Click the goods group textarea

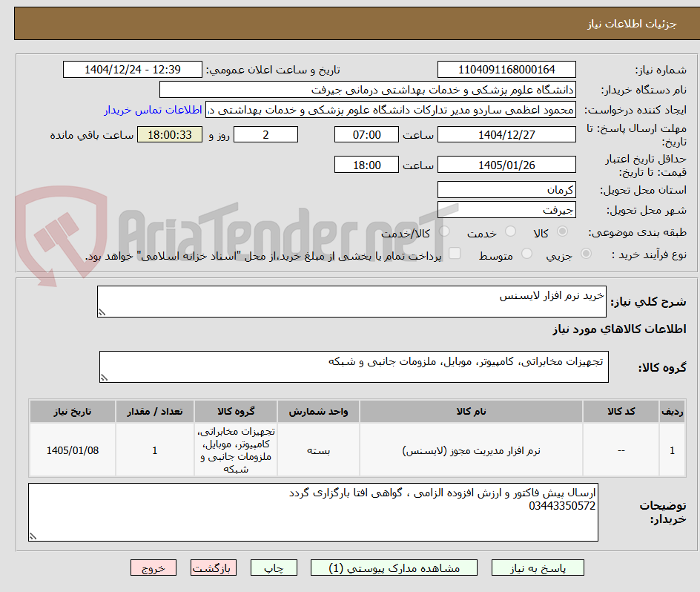[354, 366]
